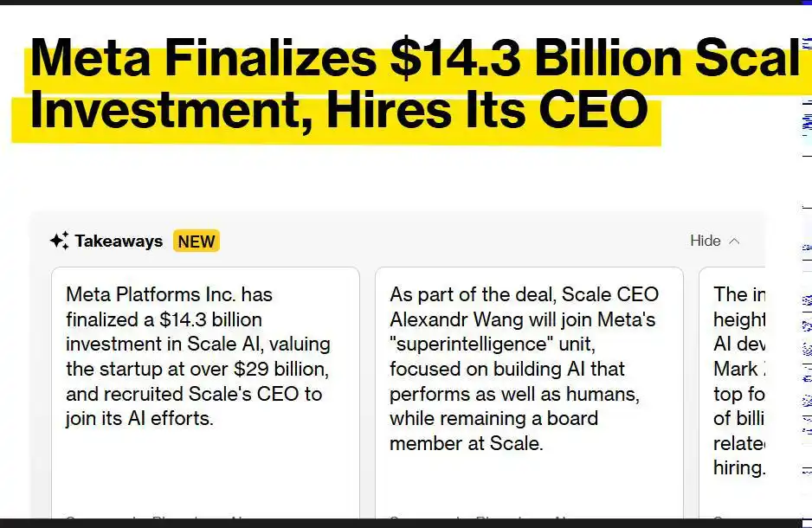Click "Investment, Hires Its CEO" headline line

click(x=339, y=110)
